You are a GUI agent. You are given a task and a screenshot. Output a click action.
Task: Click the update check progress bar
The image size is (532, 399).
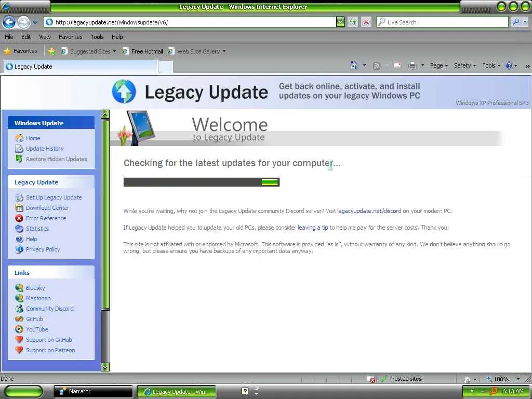tap(201, 182)
